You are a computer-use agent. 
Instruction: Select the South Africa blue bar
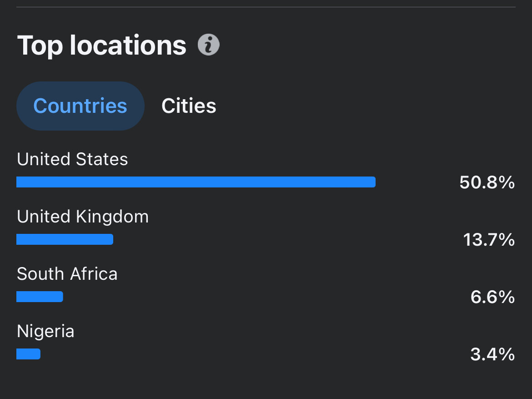tap(40, 297)
